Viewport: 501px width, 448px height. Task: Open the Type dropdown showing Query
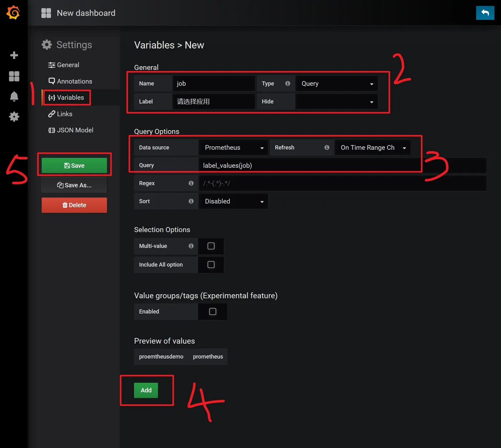336,83
